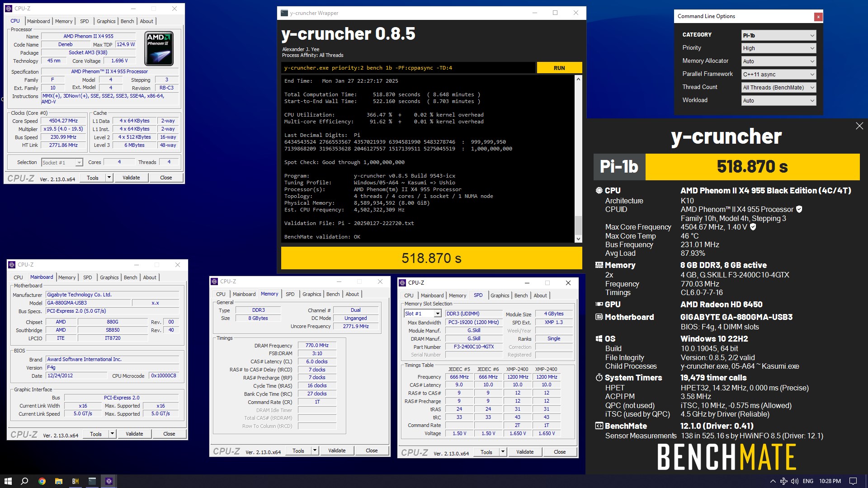Click BenchMate section icon
Screen dimensions: 868x488
pos(599,426)
